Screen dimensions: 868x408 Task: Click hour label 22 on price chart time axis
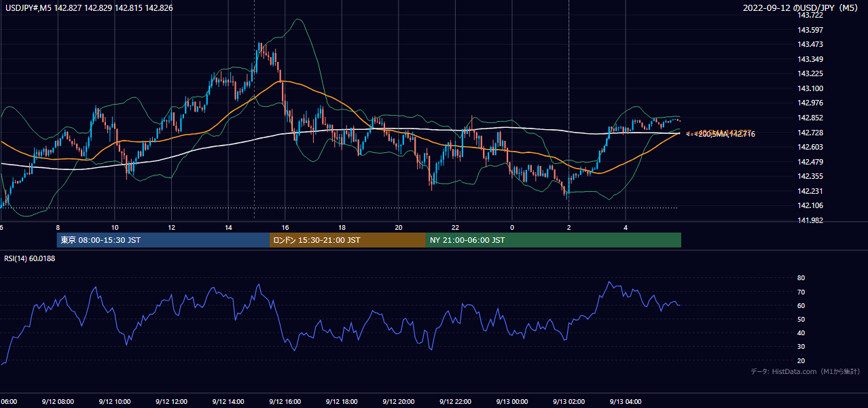click(x=455, y=227)
